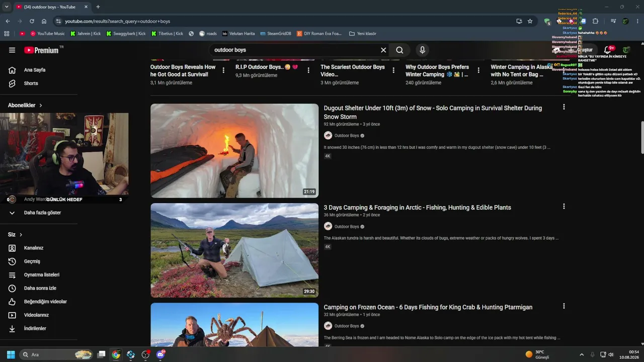Open options for Why Outdoor Boys Prefers short
Viewport: 644px width, 362px height.
[x=478, y=70]
